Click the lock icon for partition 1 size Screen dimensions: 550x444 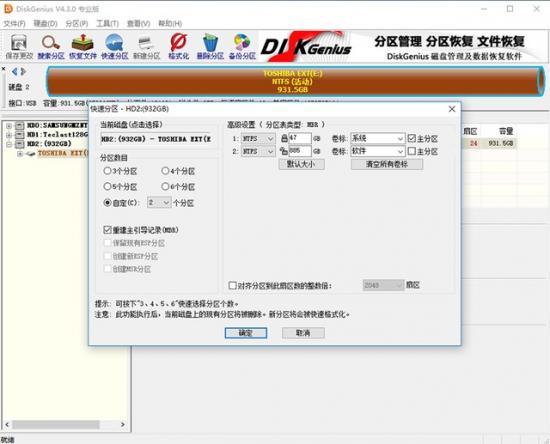click(284, 139)
